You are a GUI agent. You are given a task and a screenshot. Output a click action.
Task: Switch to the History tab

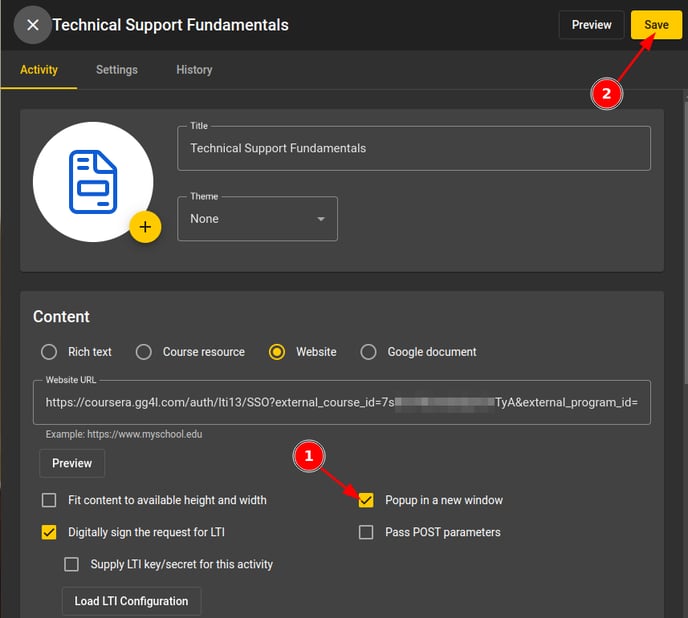click(x=194, y=70)
